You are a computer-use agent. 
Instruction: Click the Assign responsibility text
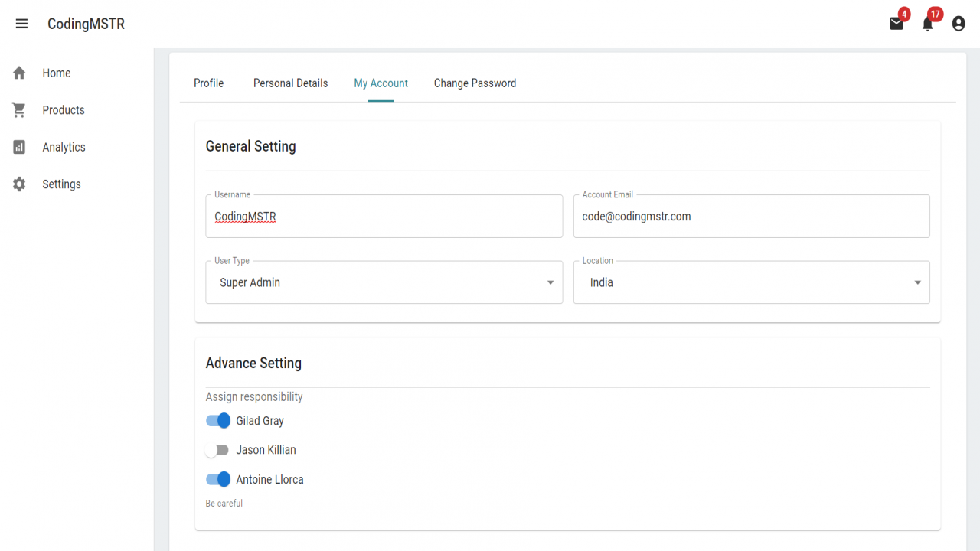254,396
